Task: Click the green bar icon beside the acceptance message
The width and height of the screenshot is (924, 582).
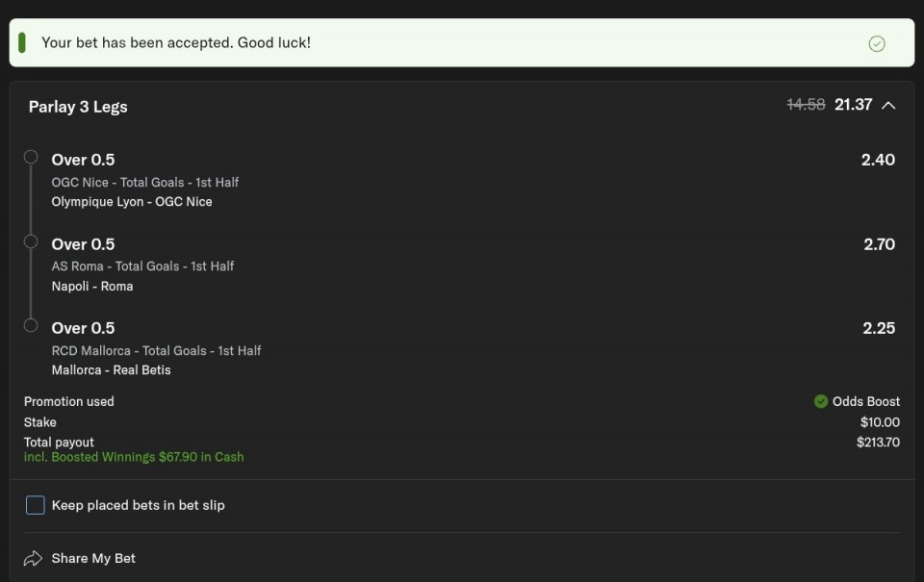Action: click(22, 42)
